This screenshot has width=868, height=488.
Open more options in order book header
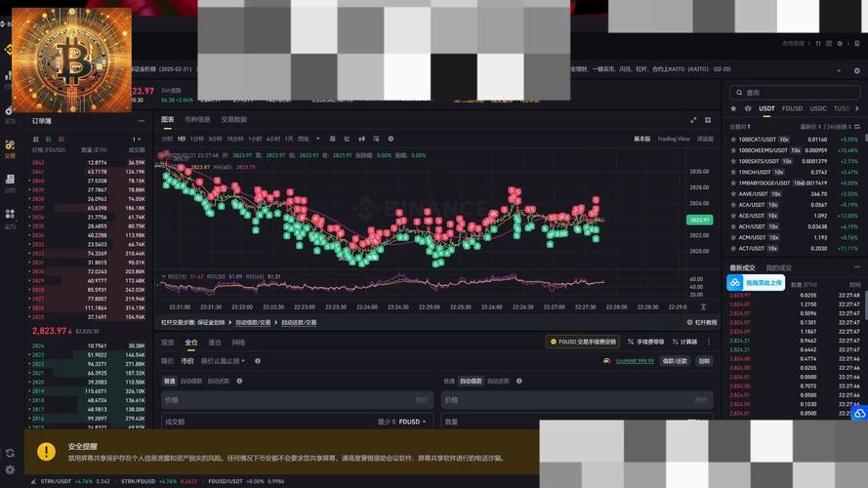[x=142, y=121]
